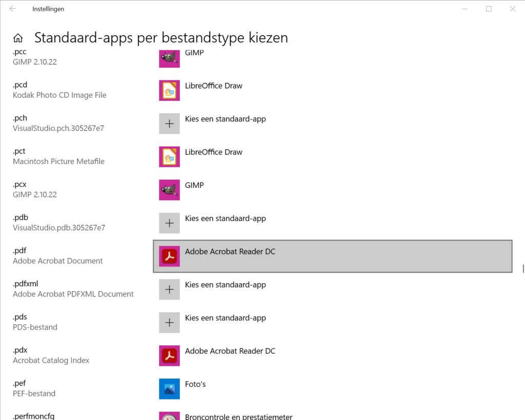Screen dimensions: 525x420
Task: Change Adobe Acrobat Reader DC for .pdf
Action: coord(332,256)
